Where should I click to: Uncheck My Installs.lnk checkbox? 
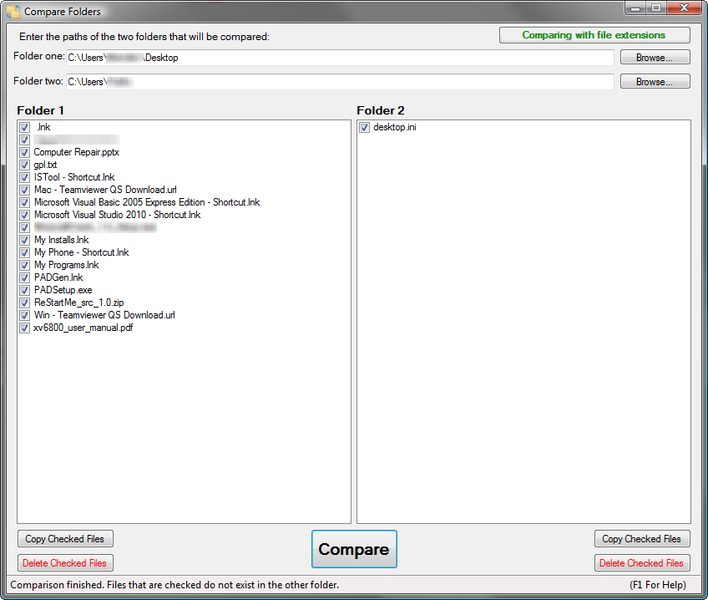coord(25,240)
